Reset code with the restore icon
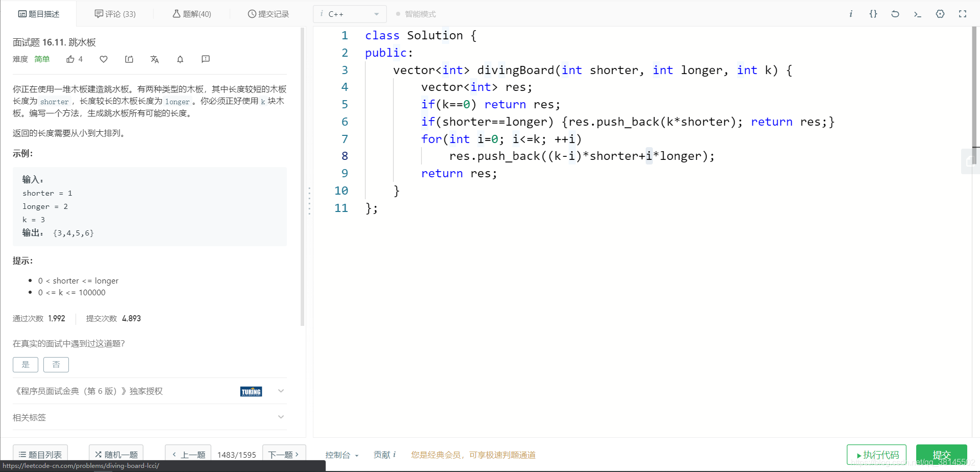The height and width of the screenshot is (472, 980). pyautogui.click(x=895, y=14)
